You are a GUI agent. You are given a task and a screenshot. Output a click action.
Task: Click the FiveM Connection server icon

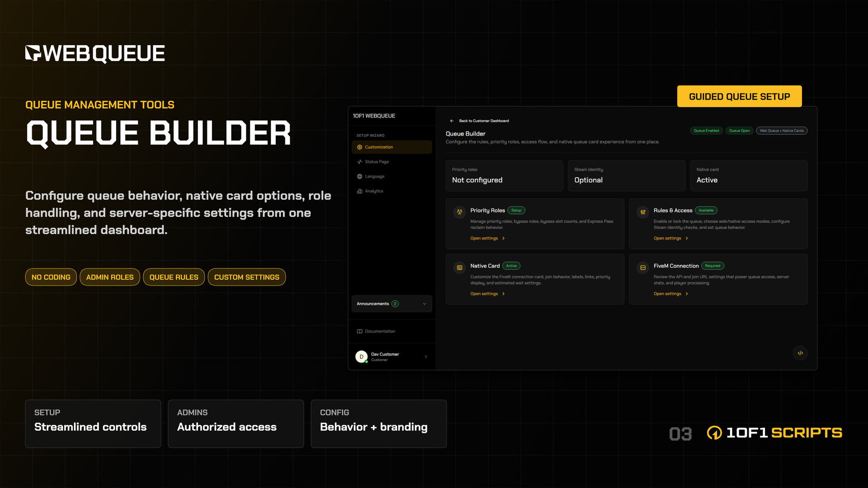pyautogui.click(x=643, y=267)
